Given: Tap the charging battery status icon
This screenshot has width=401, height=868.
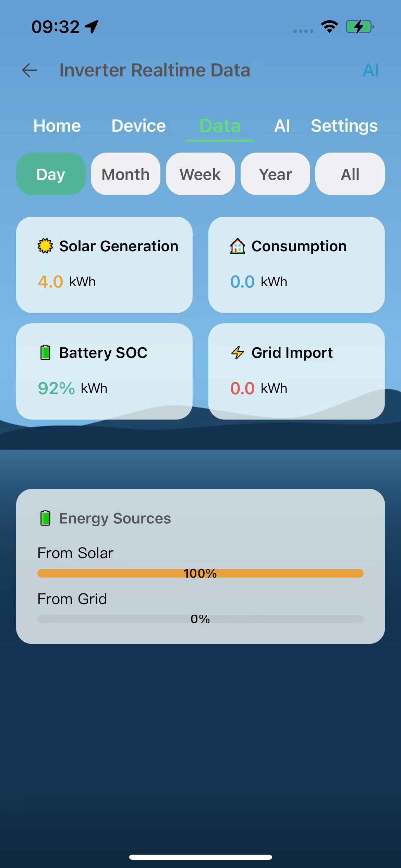Looking at the screenshot, I should point(360,26).
